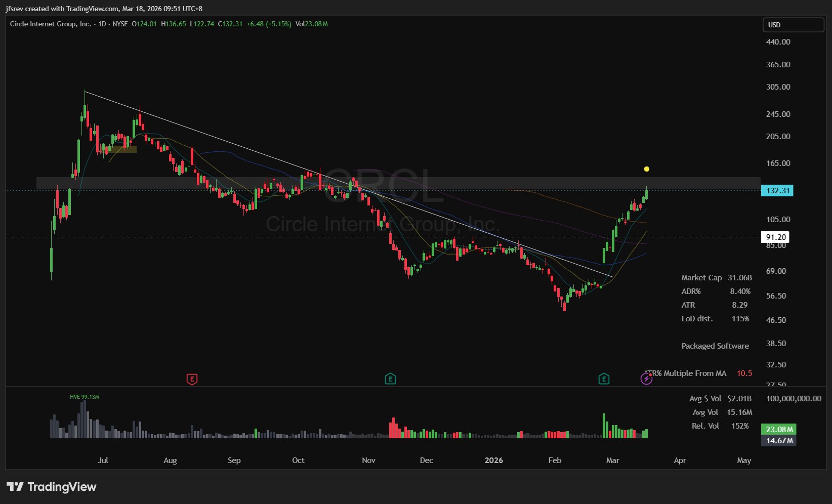Click the ATR% Multiple From MA value 10.5
This screenshot has width=832, height=504.
coord(744,373)
